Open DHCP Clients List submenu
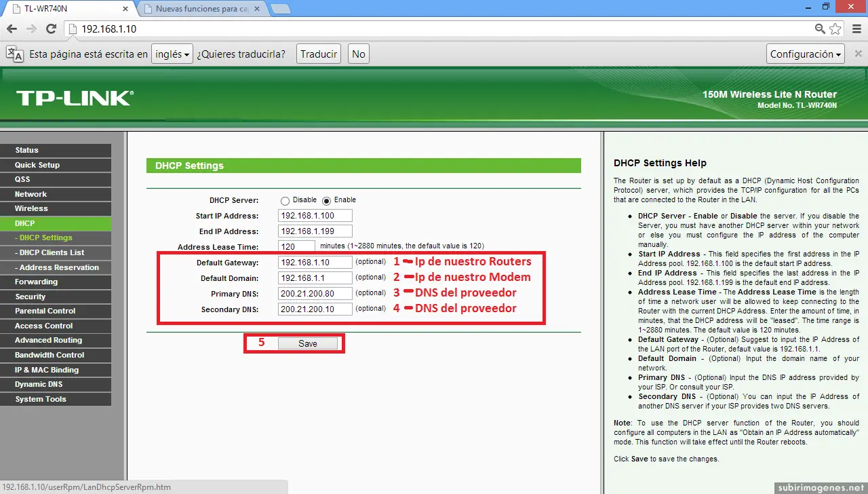Screen dimensions: 868x494 (56, 252)
